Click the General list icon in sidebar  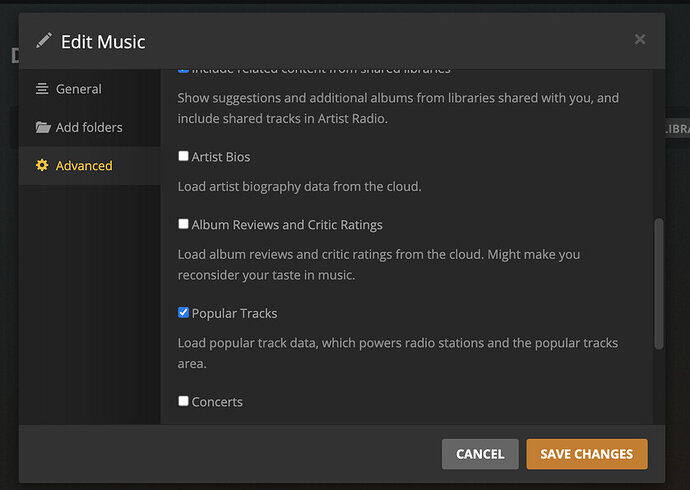[x=42, y=89]
